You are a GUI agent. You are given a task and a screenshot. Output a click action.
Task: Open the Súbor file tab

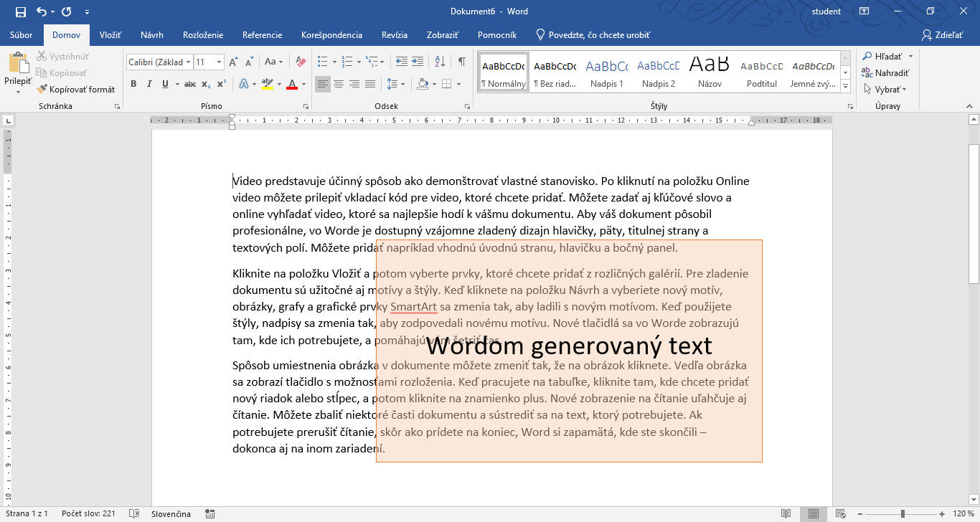[x=22, y=35]
